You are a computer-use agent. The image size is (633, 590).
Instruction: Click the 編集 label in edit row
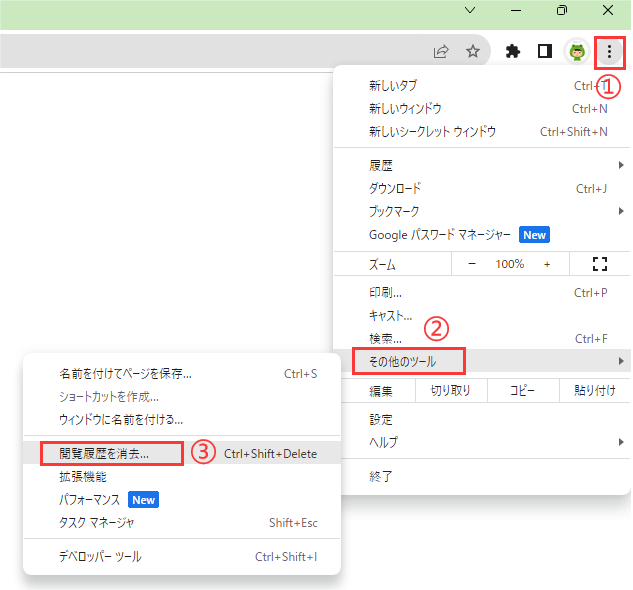pyautogui.click(x=381, y=391)
